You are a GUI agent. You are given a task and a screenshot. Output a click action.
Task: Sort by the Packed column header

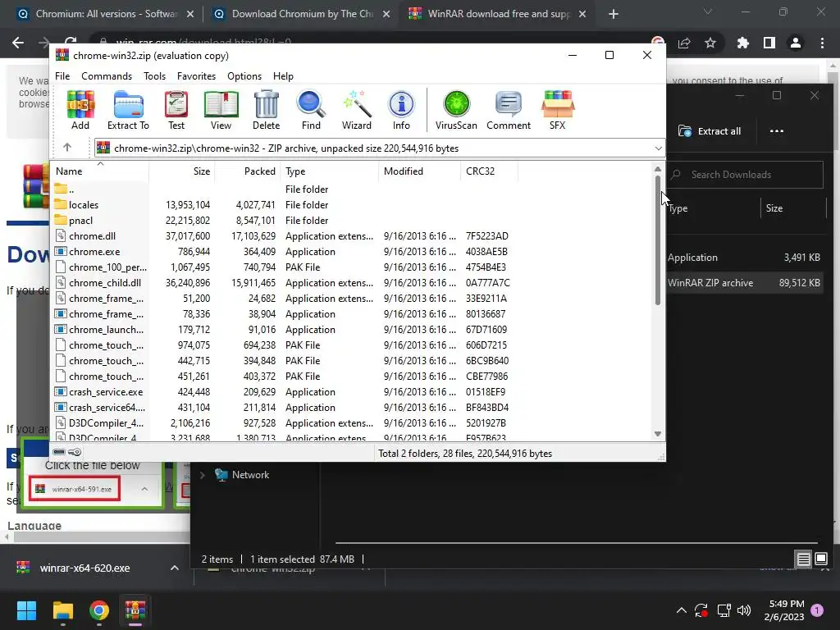[x=247, y=171]
